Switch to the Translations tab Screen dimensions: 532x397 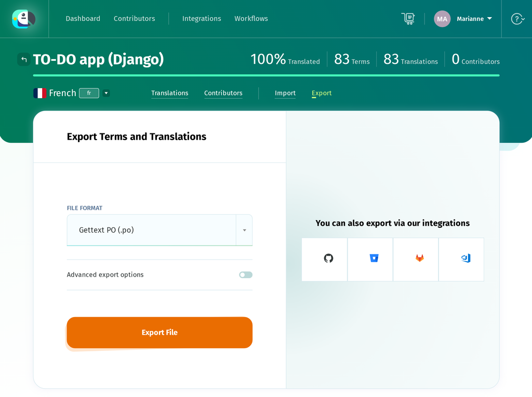click(170, 93)
